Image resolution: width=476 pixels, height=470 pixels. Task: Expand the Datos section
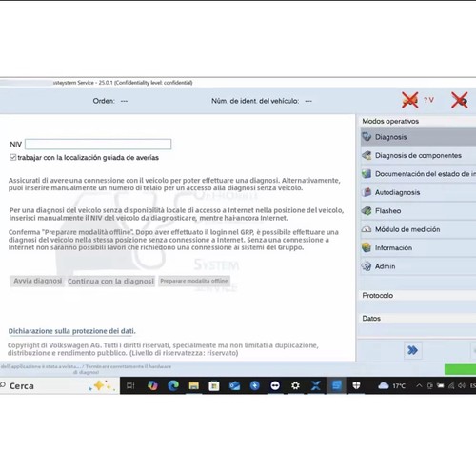(418, 318)
